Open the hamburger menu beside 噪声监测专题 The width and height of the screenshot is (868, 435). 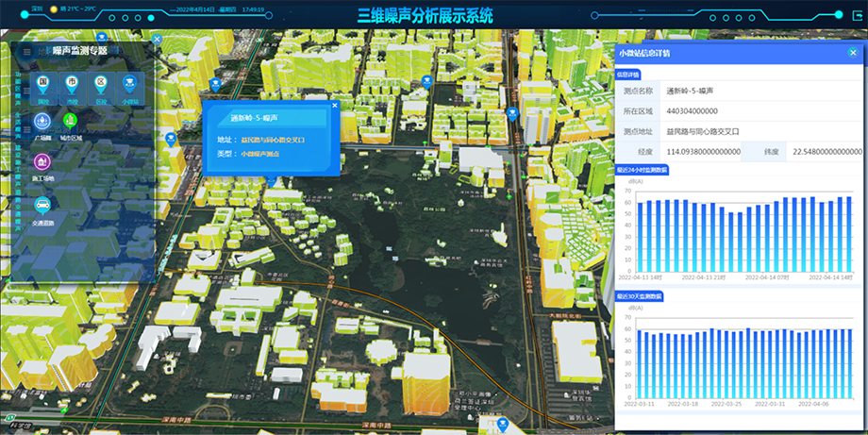(x=27, y=52)
